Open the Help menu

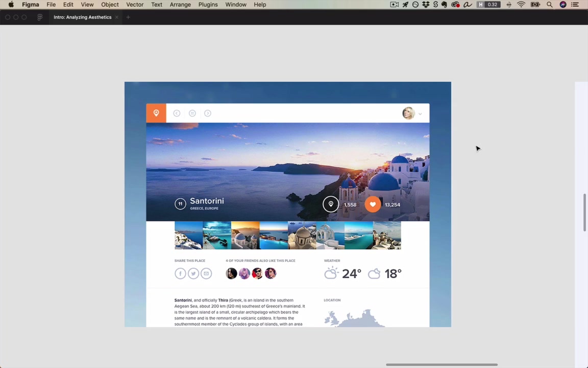260,5
